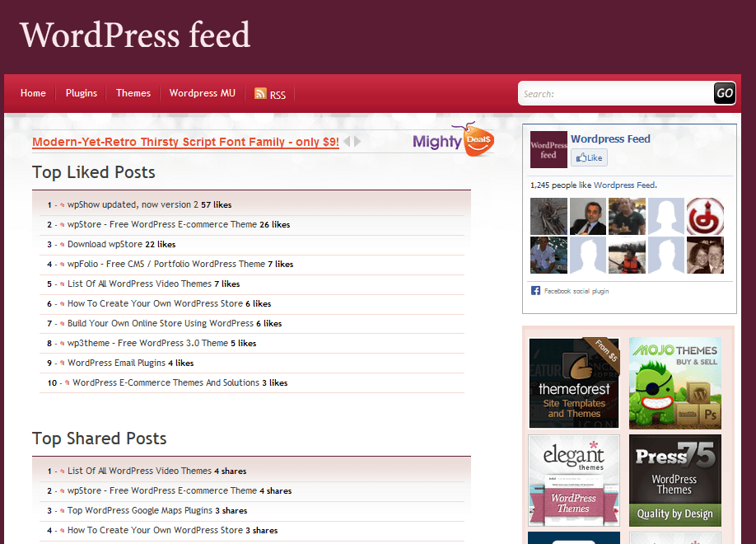Open the Plugins menu item
756x544 pixels.
[x=82, y=93]
